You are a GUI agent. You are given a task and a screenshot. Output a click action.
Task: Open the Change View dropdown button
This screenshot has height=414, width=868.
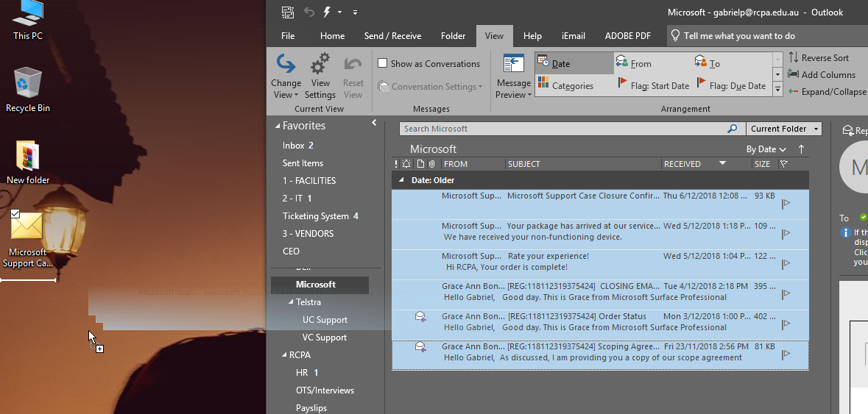(x=286, y=76)
